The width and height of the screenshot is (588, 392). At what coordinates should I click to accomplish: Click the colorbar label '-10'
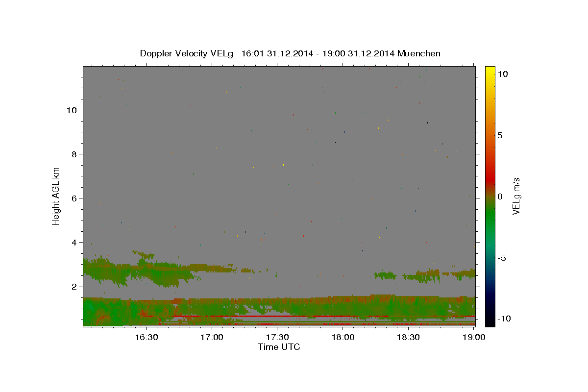point(505,319)
